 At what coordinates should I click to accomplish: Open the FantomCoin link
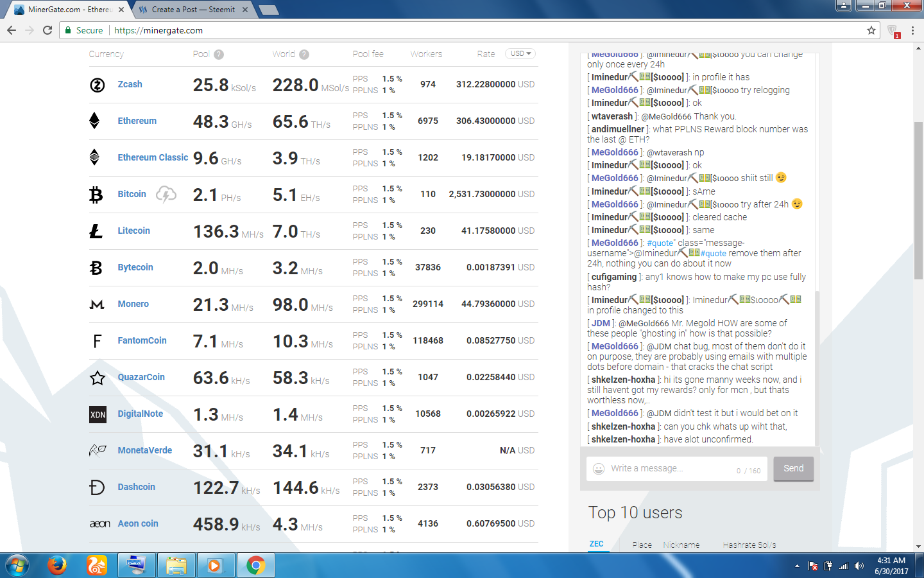[x=142, y=340]
